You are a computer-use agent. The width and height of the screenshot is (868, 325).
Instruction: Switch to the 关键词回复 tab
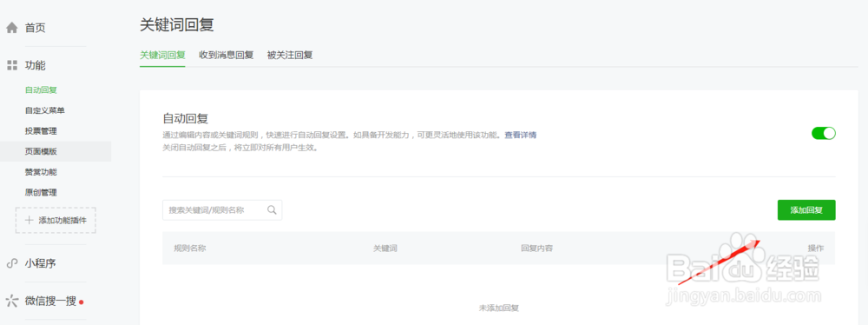click(x=162, y=55)
